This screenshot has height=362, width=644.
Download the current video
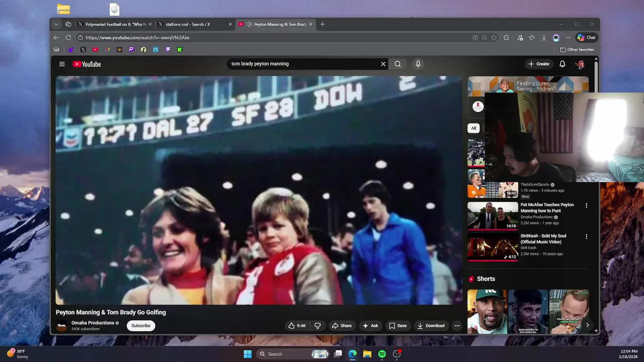point(431,325)
